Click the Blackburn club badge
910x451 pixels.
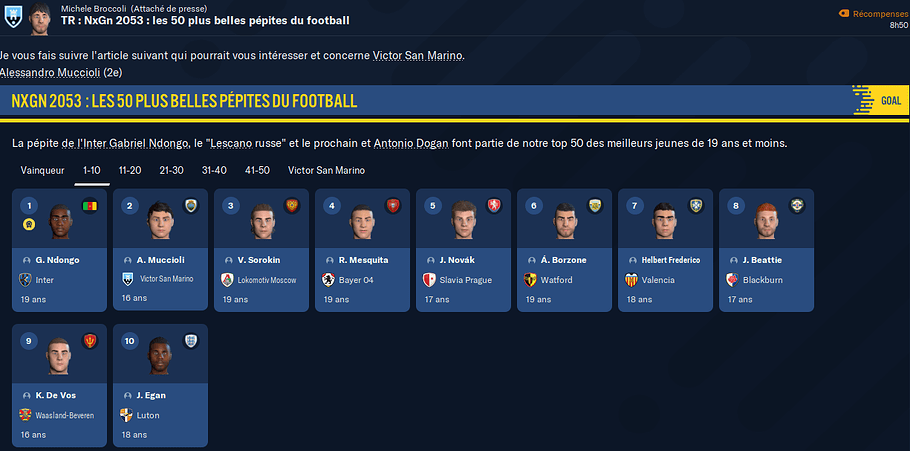coord(733,280)
